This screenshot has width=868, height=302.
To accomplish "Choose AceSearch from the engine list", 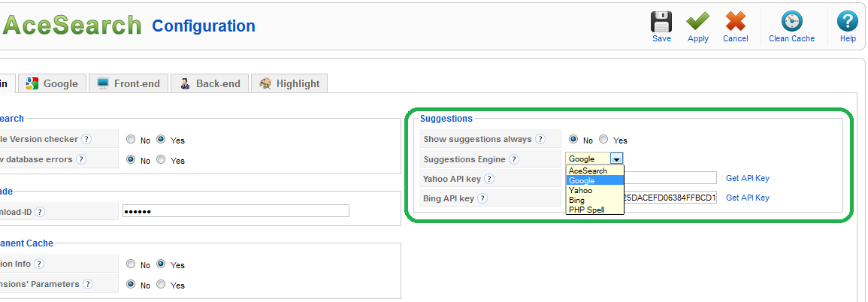I will point(595,171).
